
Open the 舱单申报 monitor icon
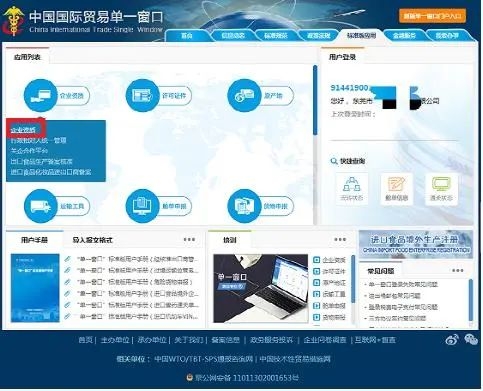[142, 206]
